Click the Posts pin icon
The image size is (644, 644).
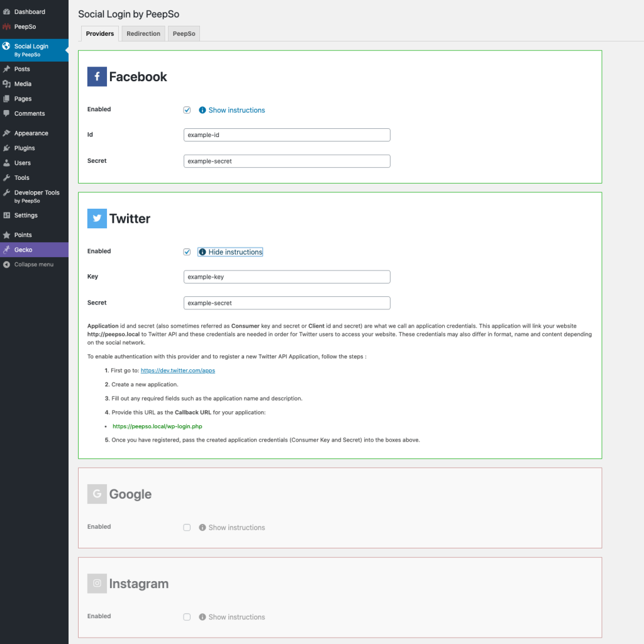coord(6,69)
